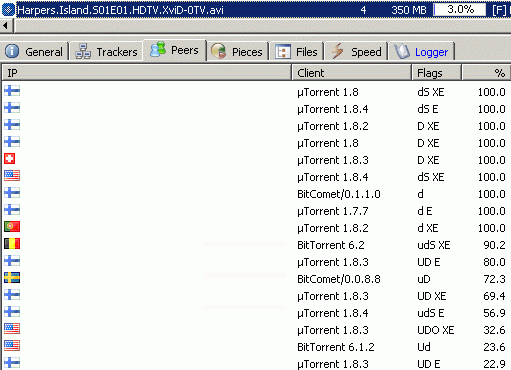Select the Harpers.Island.S01E01 torrent row

255,10
